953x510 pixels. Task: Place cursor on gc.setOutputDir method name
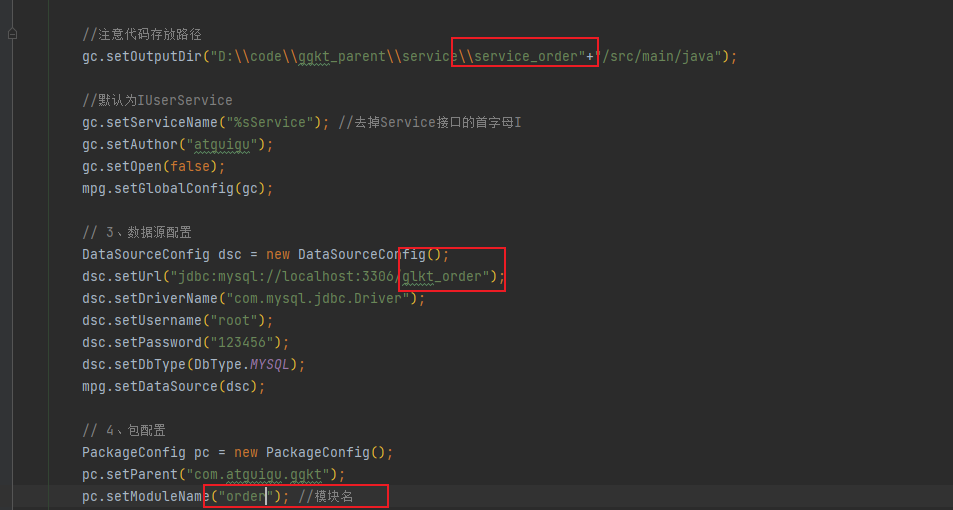click(x=142, y=57)
